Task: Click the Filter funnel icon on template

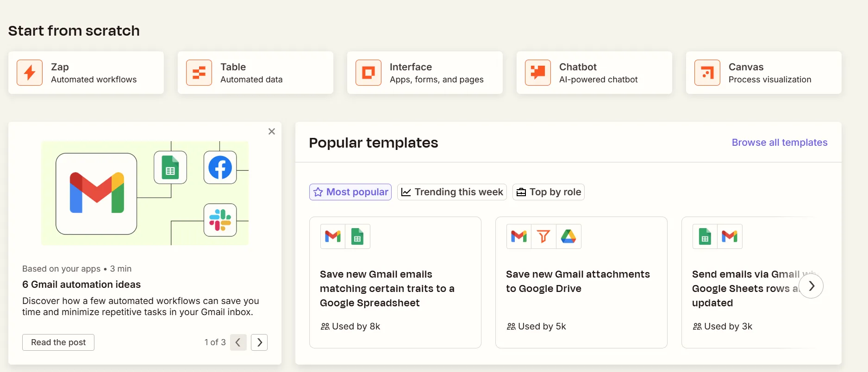Action: 543,236
